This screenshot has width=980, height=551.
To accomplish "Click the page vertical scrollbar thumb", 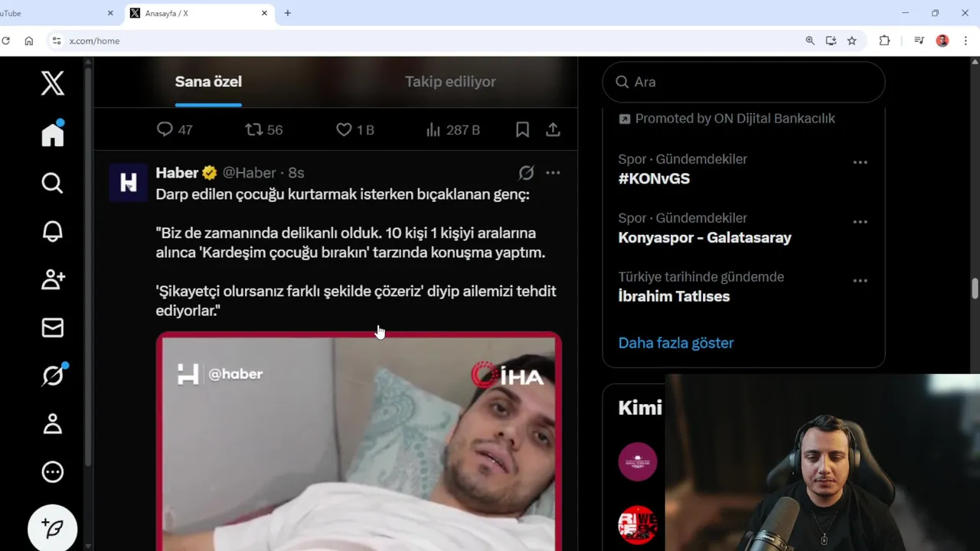I will pyautogui.click(x=975, y=289).
